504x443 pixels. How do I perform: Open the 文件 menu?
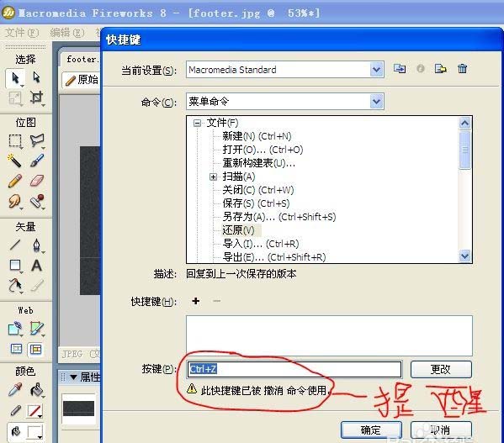tap(22, 33)
